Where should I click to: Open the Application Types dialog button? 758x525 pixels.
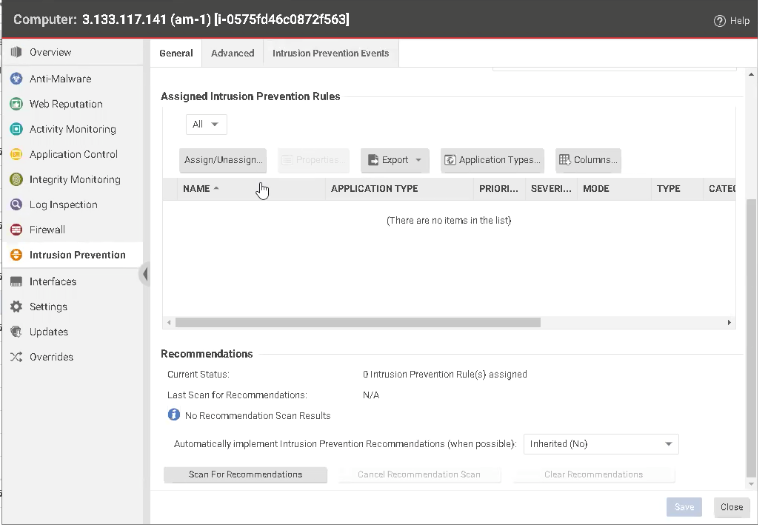492,160
